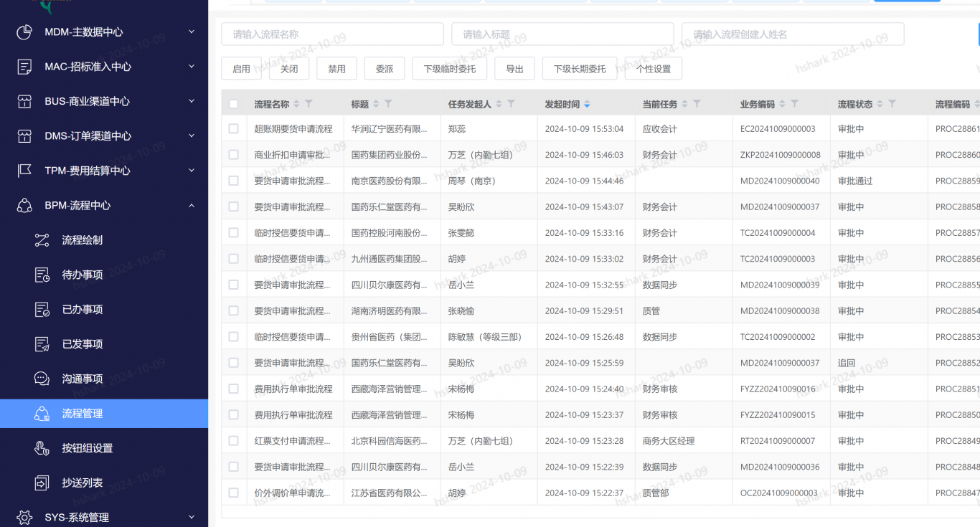Filter the 当前任务 column

697,104
